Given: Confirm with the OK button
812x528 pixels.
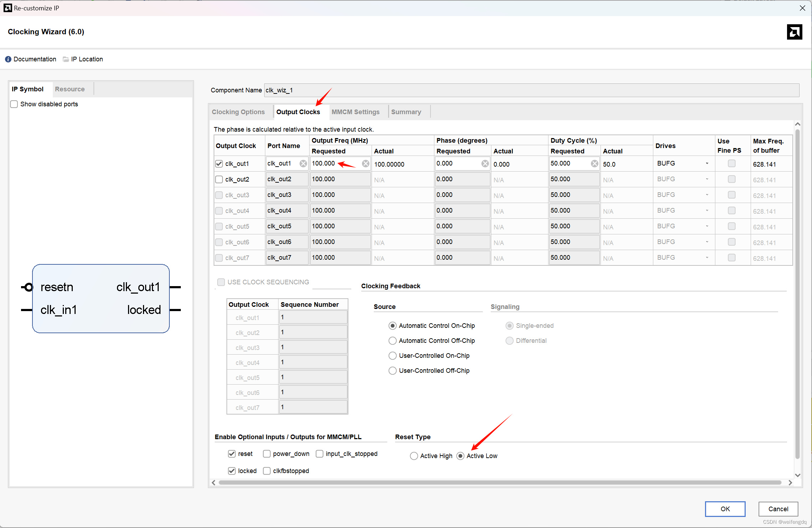Looking at the screenshot, I should pos(725,509).
